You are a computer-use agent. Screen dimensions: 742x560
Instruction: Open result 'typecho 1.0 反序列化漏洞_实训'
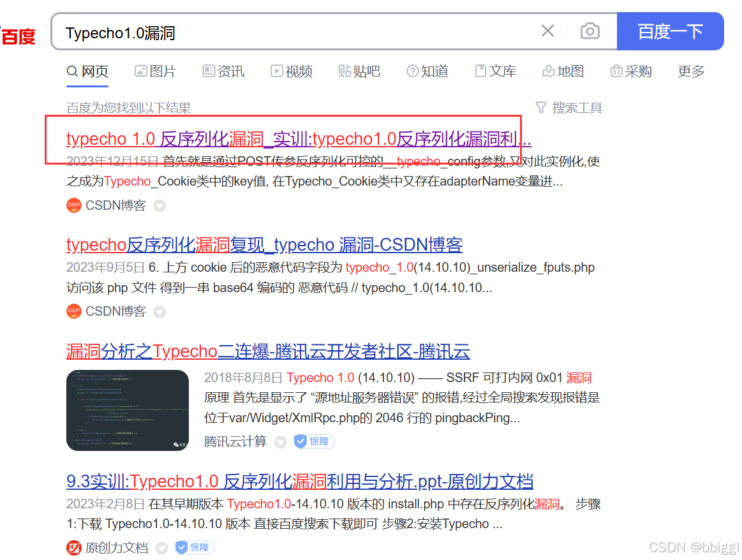tap(299, 139)
